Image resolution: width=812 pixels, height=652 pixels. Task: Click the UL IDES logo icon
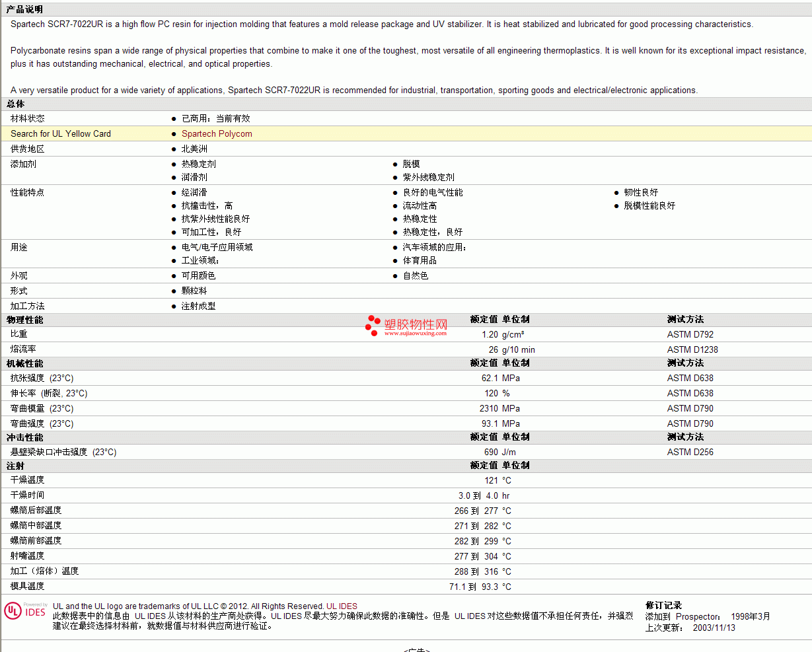pyautogui.click(x=25, y=610)
